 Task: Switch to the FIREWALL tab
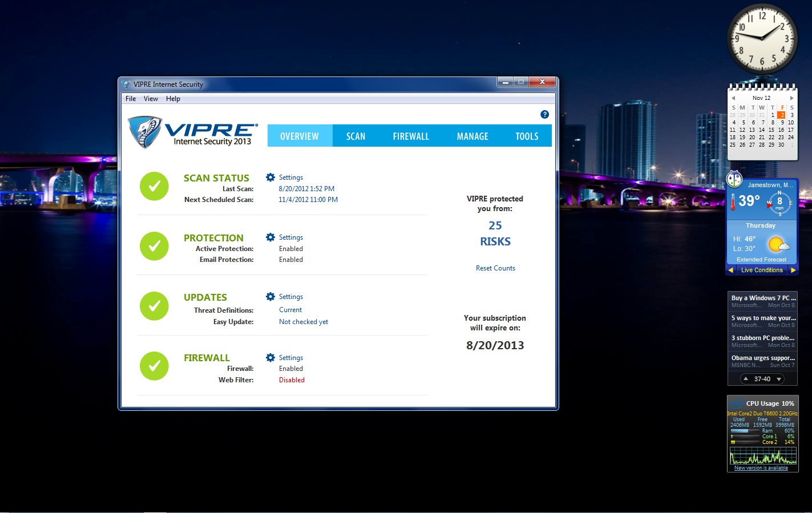(411, 136)
